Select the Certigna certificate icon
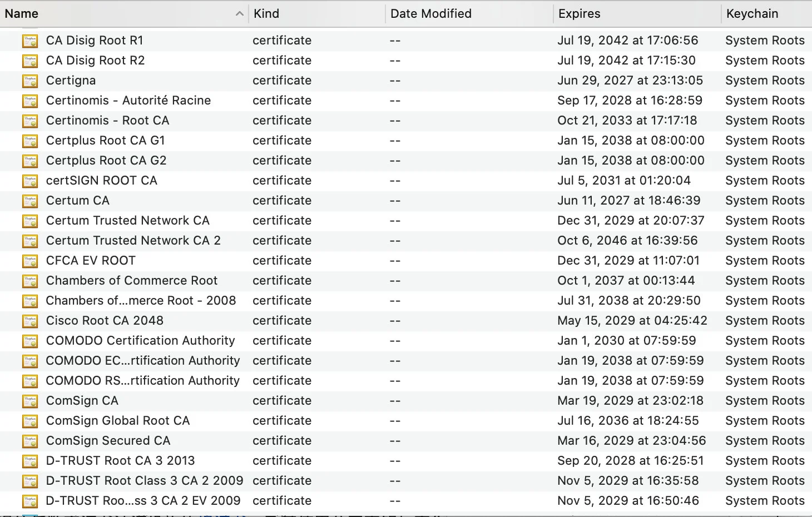The height and width of the screenshot is (517, 812). tap(30, 81)
